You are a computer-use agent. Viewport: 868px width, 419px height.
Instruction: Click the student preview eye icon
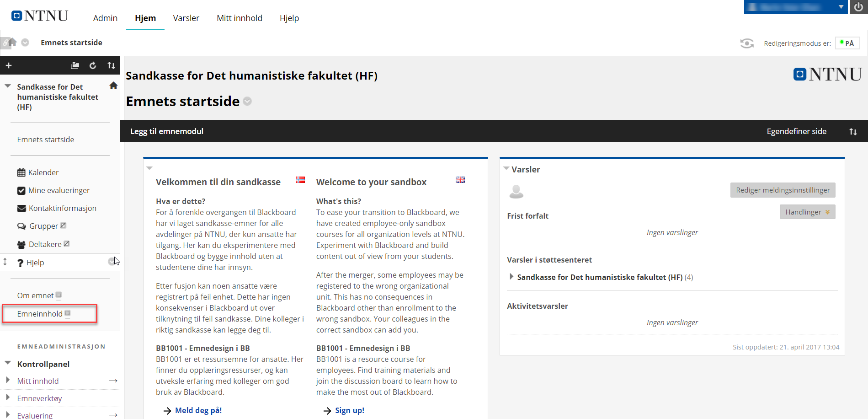point(747,43)
